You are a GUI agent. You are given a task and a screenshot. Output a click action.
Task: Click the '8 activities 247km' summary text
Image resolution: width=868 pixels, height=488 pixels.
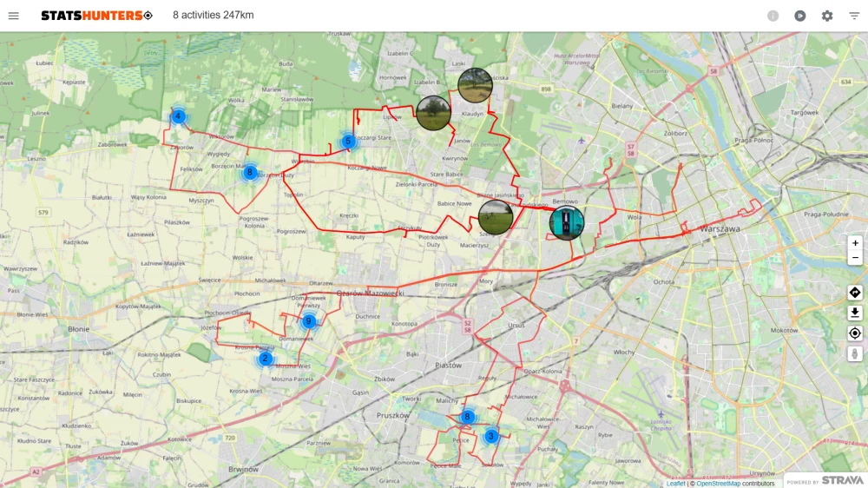click(x=214, y=16)
